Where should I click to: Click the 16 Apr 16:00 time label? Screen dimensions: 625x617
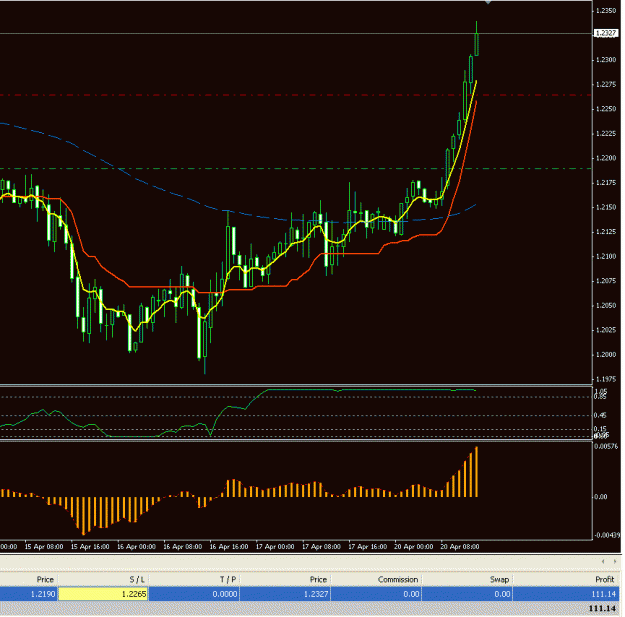tap(229, 547)
